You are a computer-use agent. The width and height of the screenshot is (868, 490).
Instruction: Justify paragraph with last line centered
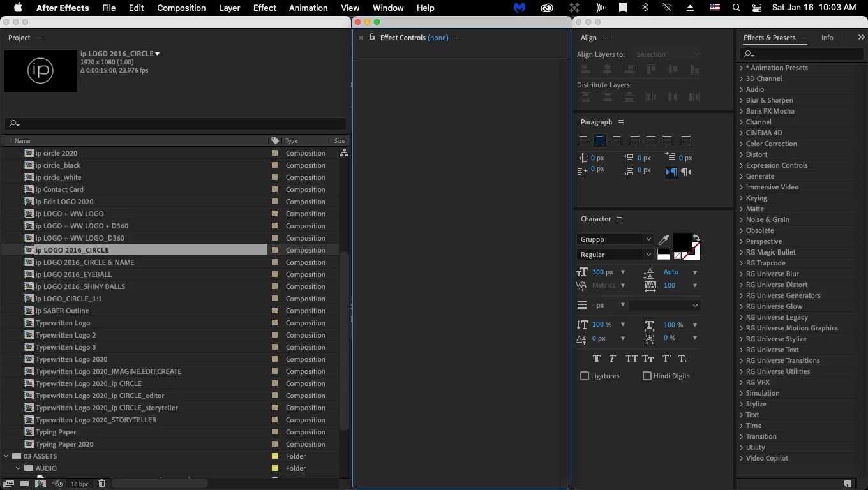click(x=651, y=140)
